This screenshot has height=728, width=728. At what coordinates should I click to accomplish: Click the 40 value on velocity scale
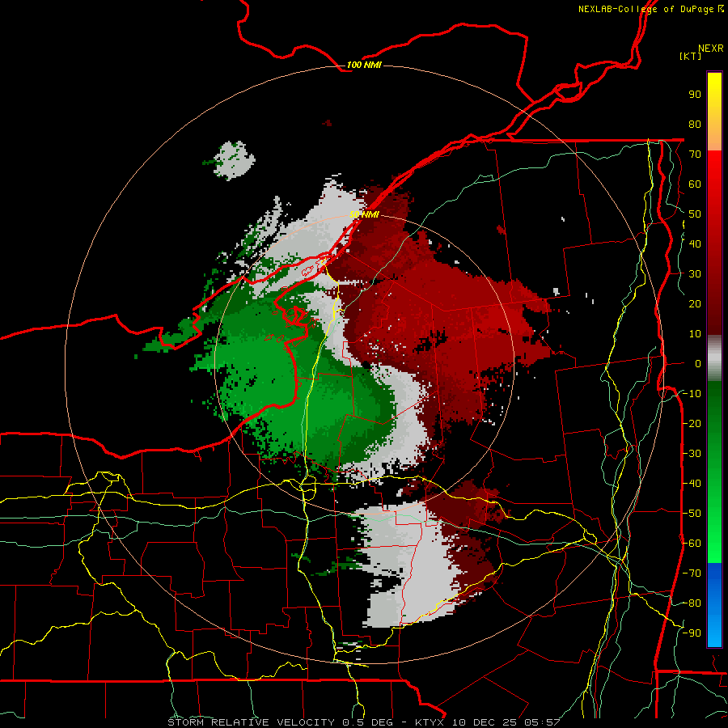click(x=695, y=243)
